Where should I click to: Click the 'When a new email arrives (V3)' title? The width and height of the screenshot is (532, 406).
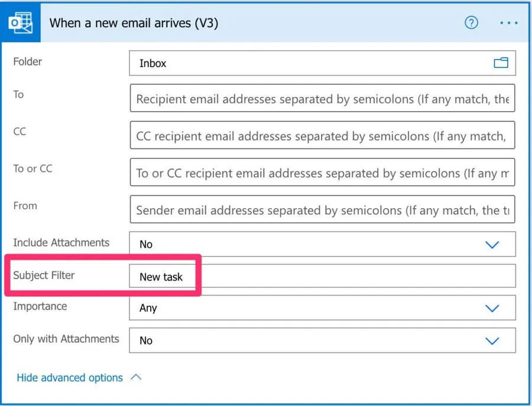[134, 23]
